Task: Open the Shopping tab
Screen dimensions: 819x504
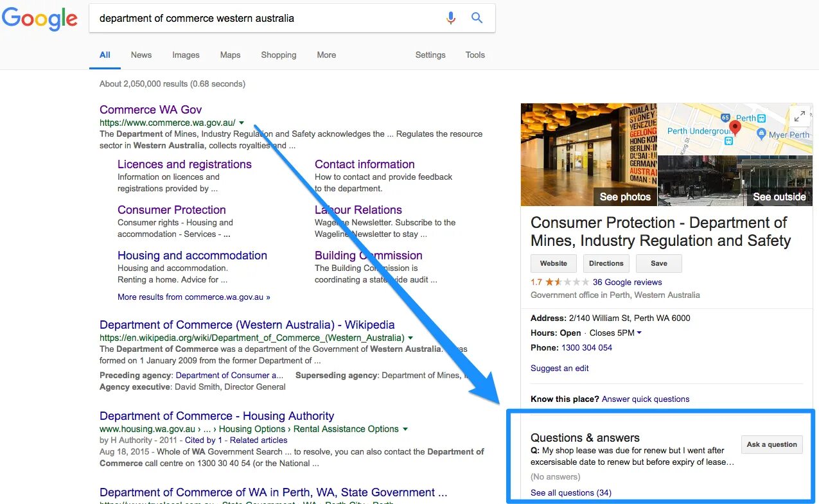Action: click(x=279, y=55)
